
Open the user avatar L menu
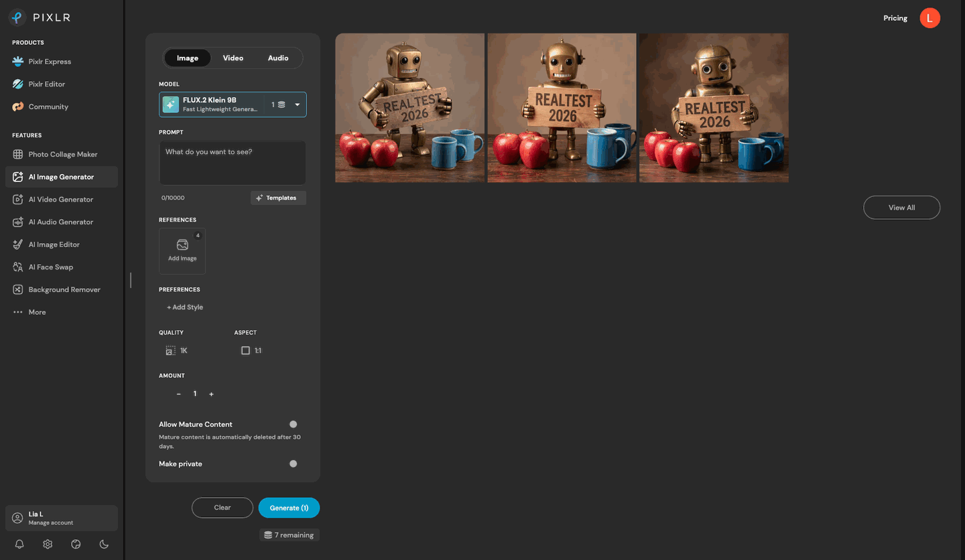[929, 18]
